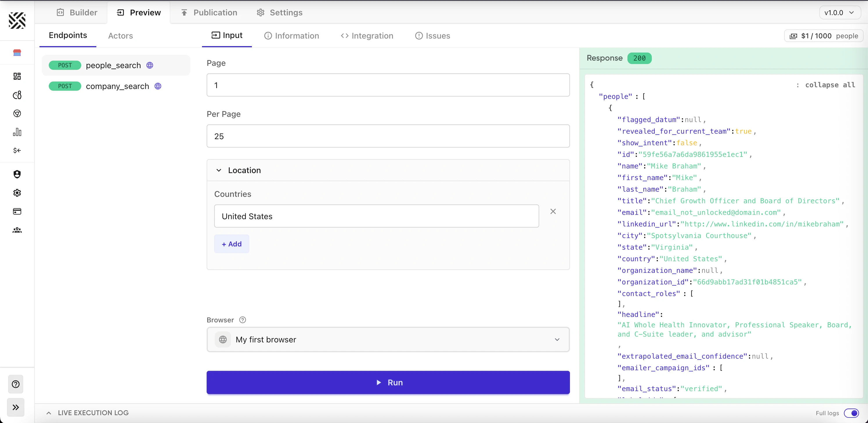Click globe icon next to people_search

[x=150, y=65]
